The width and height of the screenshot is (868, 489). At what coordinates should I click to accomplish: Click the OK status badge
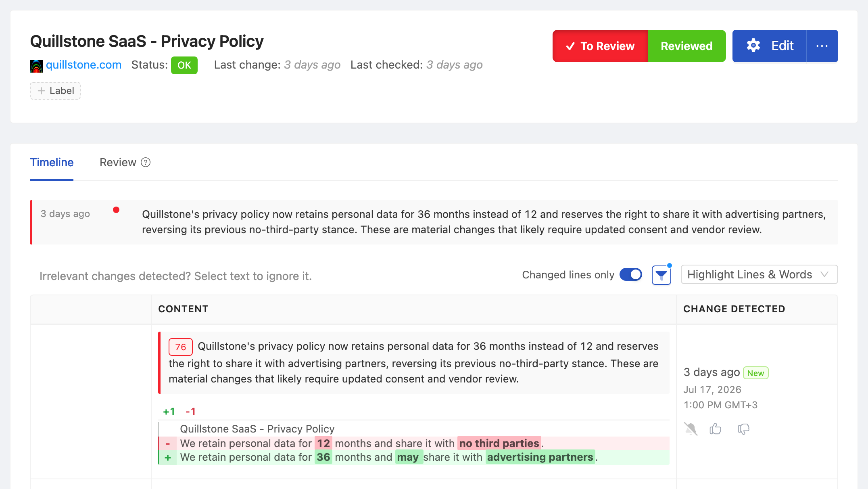[184, 65]
